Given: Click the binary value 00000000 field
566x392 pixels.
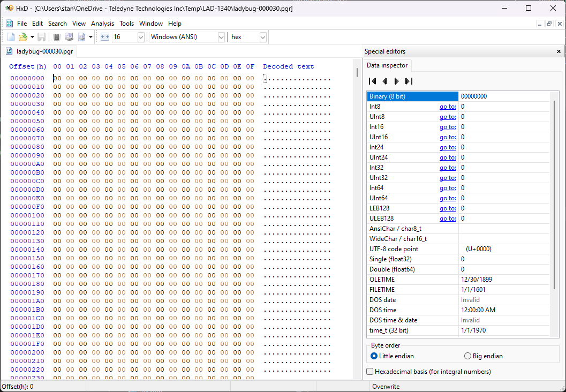Looking at the screenshot, I should (x=504, y=96).
